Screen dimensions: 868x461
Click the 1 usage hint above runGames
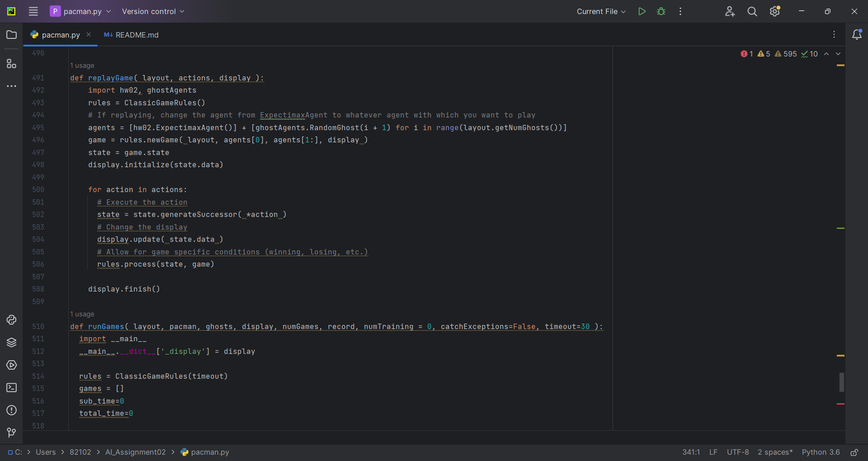pos(82,314)
